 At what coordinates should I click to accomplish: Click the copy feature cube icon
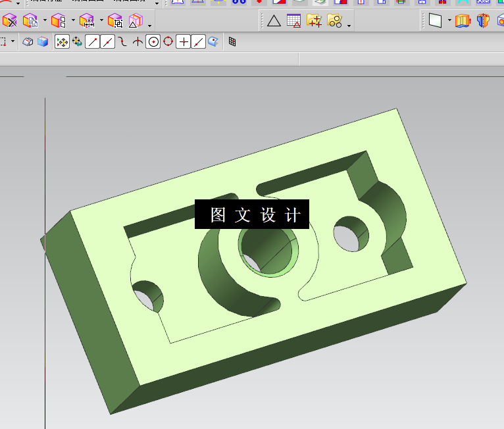(30, 21)
